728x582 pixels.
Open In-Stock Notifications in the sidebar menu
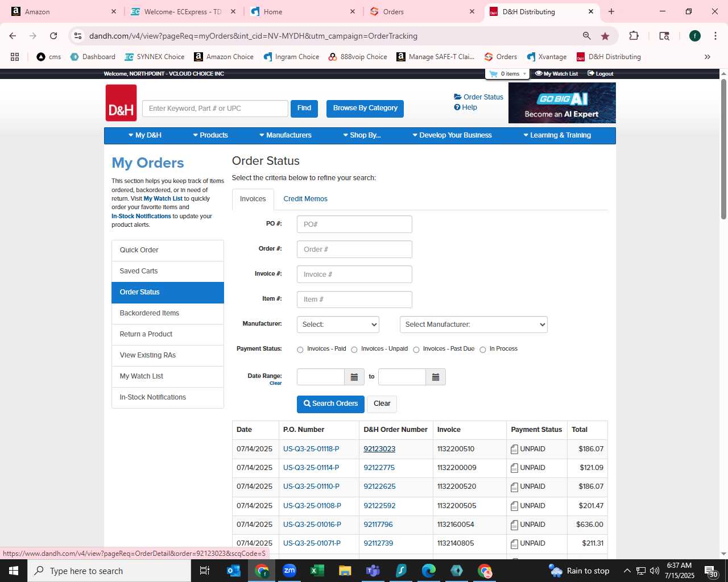pos(168,397)
